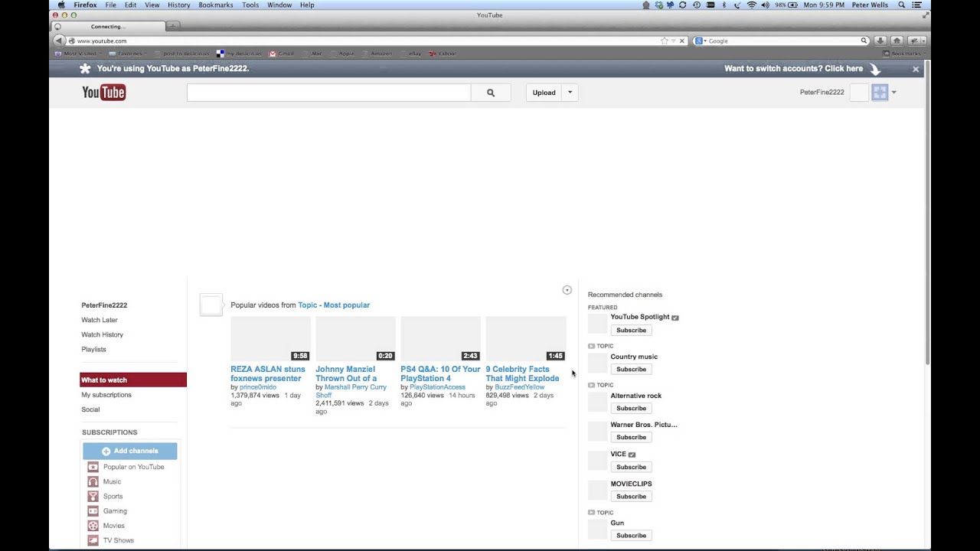Open Watch History in the sidebar
Image resolution: width=980 pixels, height=551 pixels.
(102, 334)
